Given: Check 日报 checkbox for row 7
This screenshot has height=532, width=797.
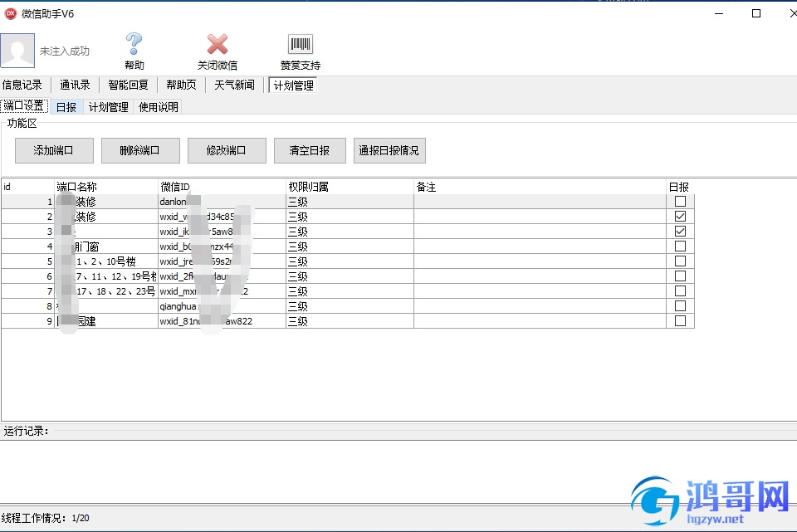Looking at the screenshot, I should point(680,290).
